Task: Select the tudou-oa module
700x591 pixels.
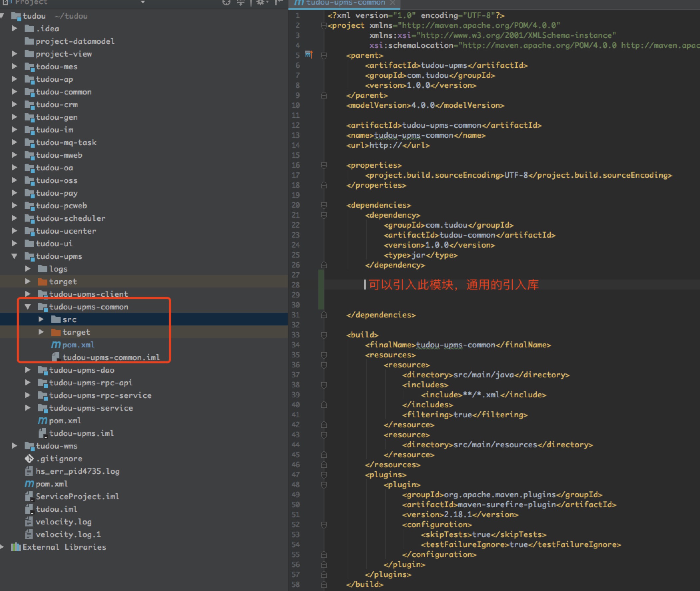Action: coord(54,168)
